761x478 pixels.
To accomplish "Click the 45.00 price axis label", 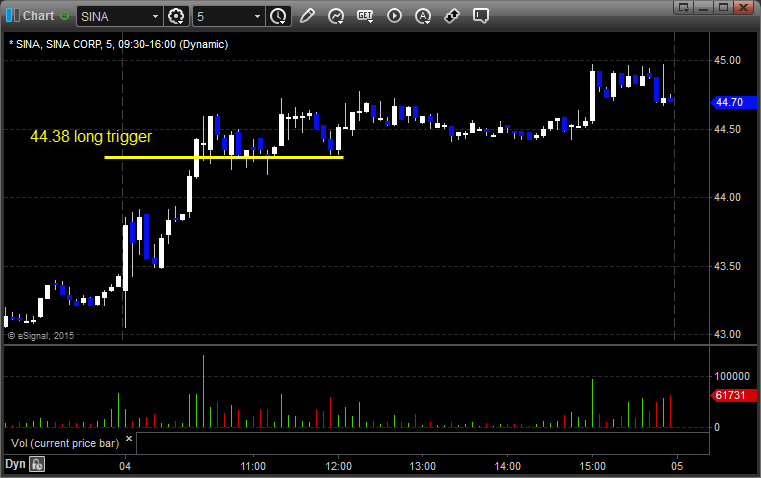I will [x=728, y=60].
